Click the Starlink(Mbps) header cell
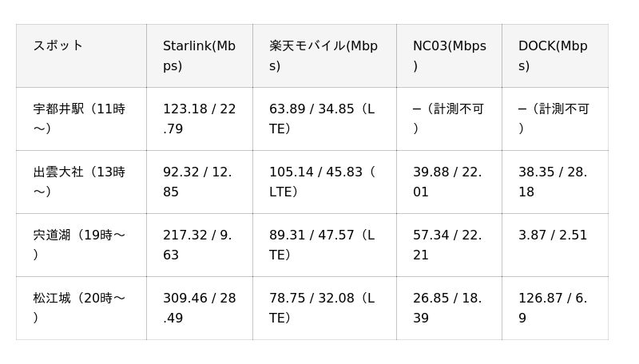Viewport: 639px width, 364px height. click(x=200, y=56)
